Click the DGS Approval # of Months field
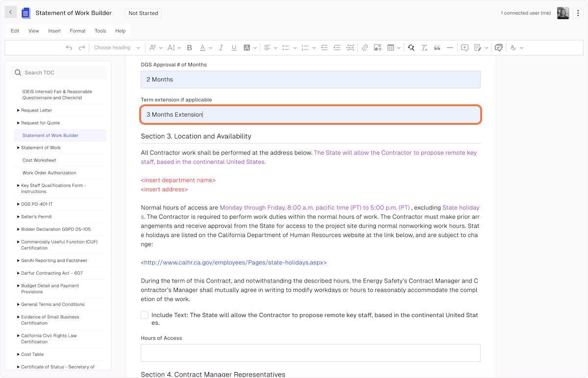This screenshot has height=378, width=588. pos(311,79)
